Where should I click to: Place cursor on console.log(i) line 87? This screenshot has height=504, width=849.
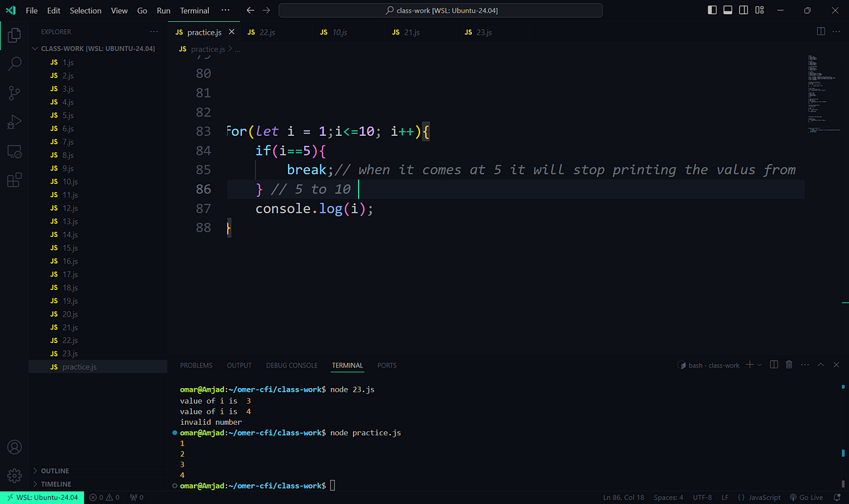[313, 209]
